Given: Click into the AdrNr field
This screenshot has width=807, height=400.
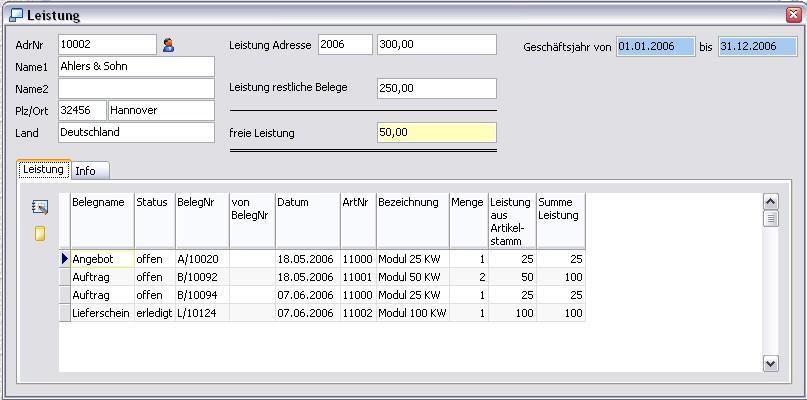Looking at the screenshot, I should point(107,45).
